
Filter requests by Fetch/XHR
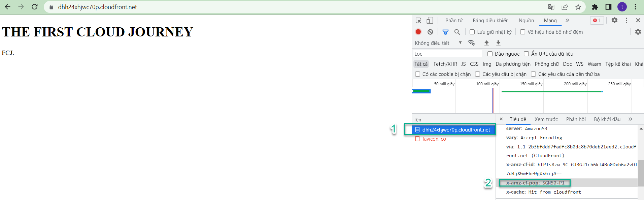(x=445, y=64)
